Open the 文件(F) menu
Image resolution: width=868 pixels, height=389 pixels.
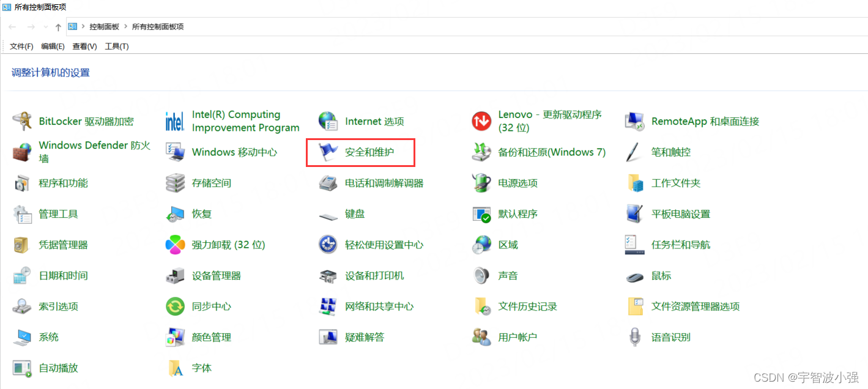pos(21,46)
